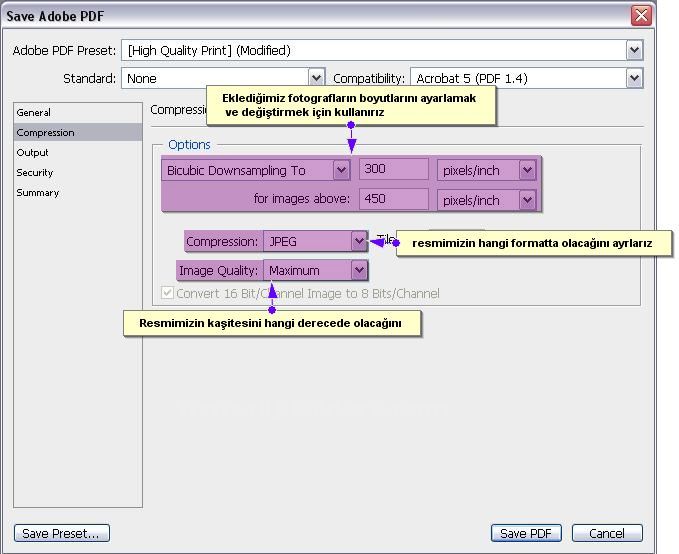Toggle Convert 16 Bit/Channel Image checkbox

coord(167,293)
